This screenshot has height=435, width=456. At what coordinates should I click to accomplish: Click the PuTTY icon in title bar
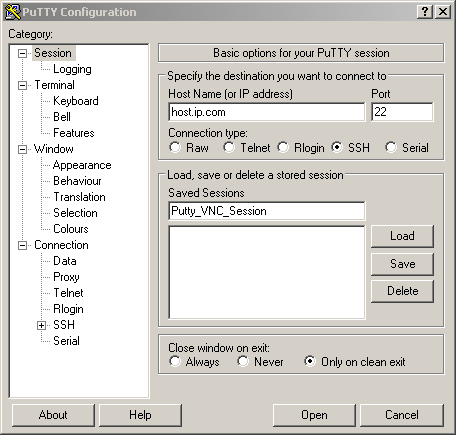13,12
